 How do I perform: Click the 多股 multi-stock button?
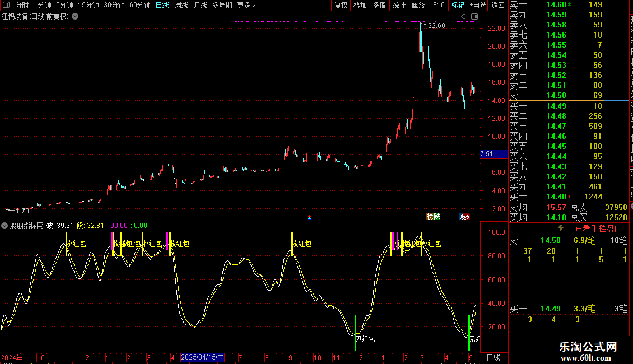(379, 5)
